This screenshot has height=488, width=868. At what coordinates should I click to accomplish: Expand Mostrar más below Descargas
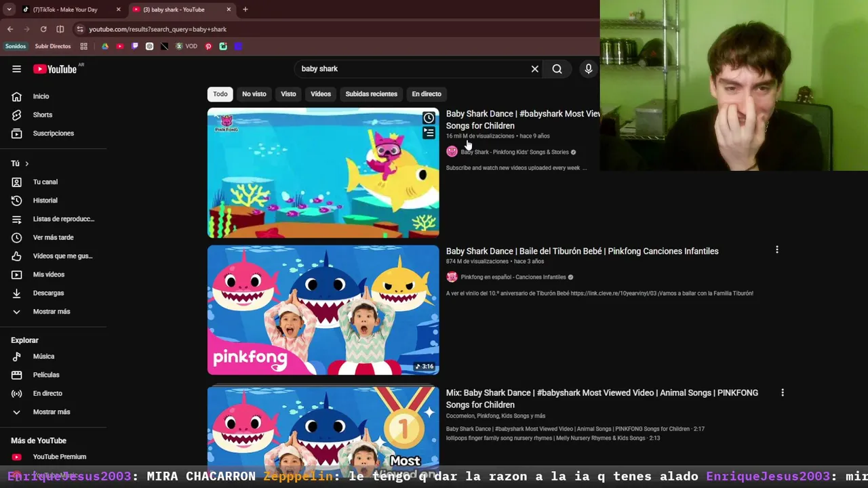(53, 311)
